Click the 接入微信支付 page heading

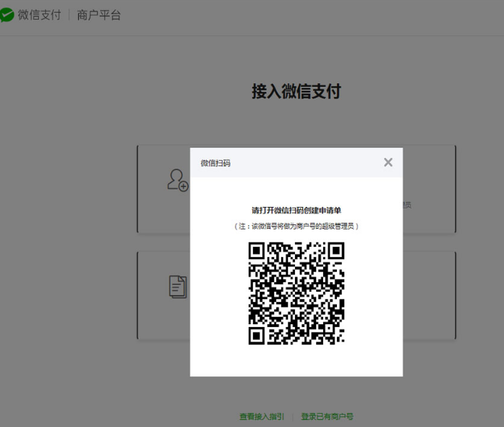point(296,91)
